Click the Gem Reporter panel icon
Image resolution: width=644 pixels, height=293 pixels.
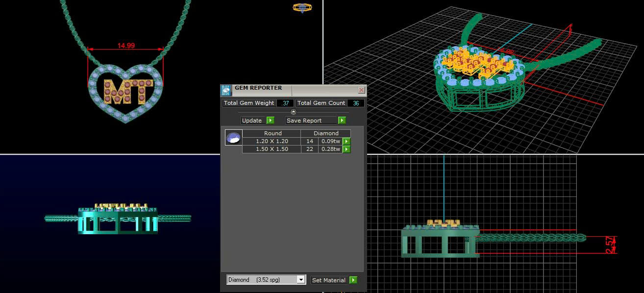(x=226, y=90)
